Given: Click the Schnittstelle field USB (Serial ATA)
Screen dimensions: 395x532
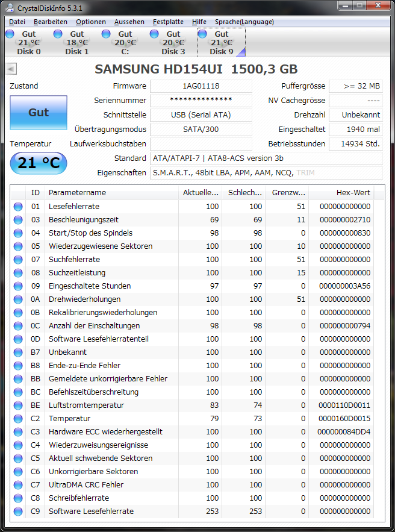Looking at the screenshot, I should (x=201, y=115).
